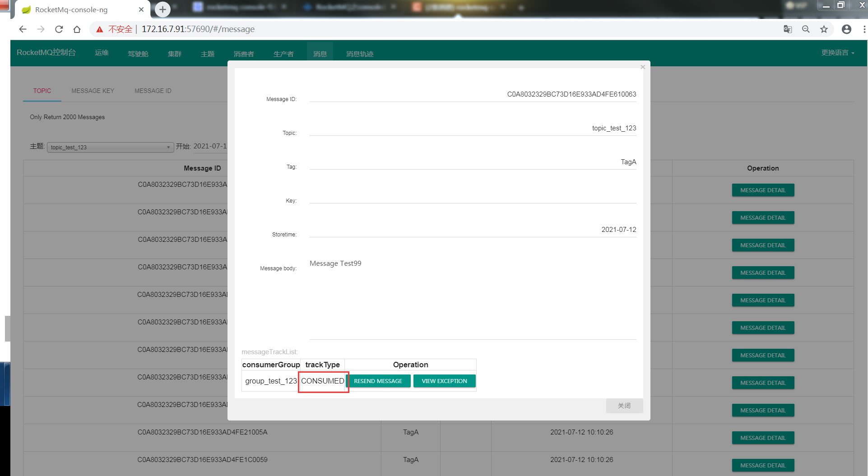Close the message detail dialog with X
The width and height of the screenshot is (868, 476).
(x=643, y=67)
